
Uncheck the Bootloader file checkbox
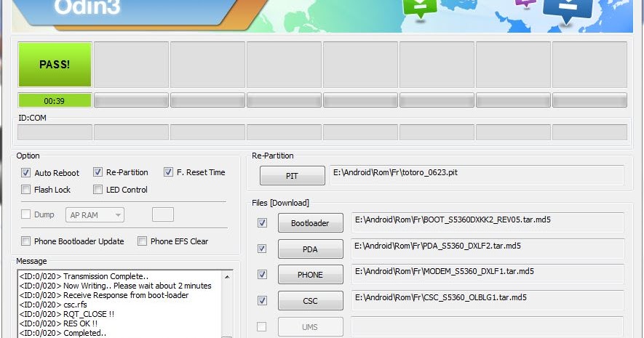click(x=262, y=222)
